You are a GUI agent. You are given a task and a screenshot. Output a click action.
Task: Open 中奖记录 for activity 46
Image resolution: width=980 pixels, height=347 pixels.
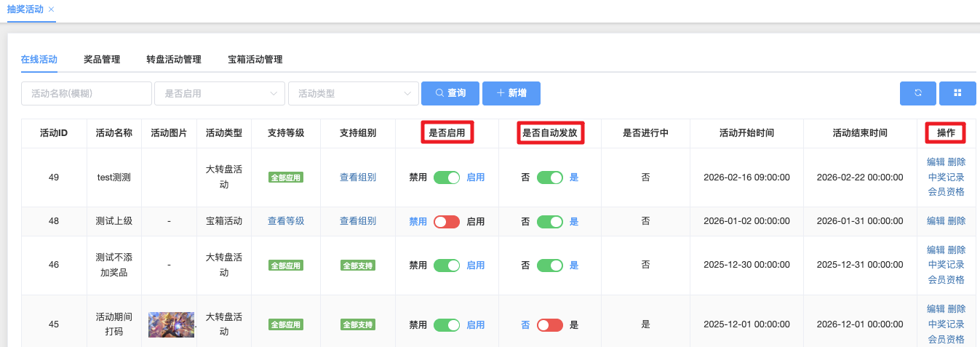[x=947, y=265]
